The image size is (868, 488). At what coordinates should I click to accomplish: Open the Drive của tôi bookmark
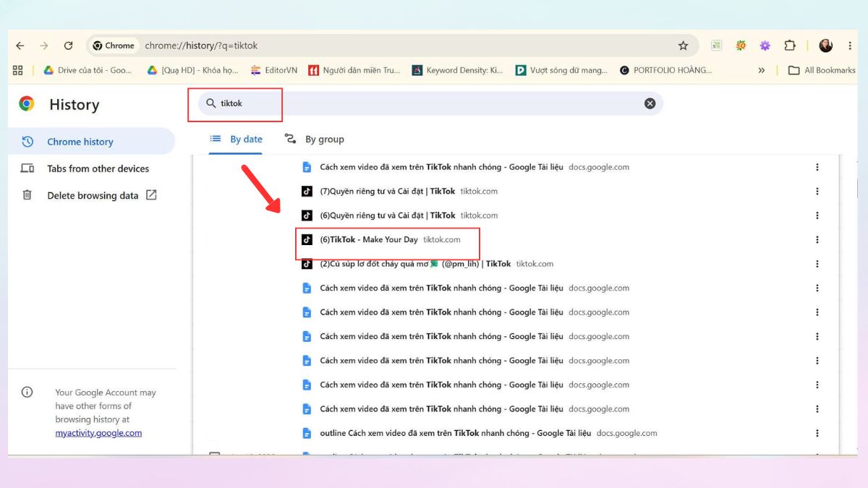88,70
